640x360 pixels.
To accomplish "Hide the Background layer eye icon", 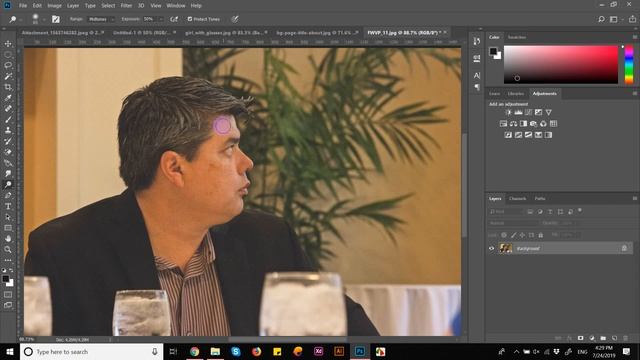I will pos(491,248).
